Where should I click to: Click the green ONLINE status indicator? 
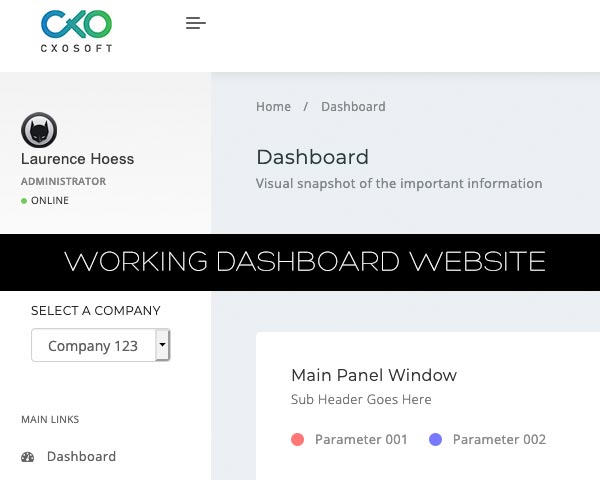[x=24, y=201]
